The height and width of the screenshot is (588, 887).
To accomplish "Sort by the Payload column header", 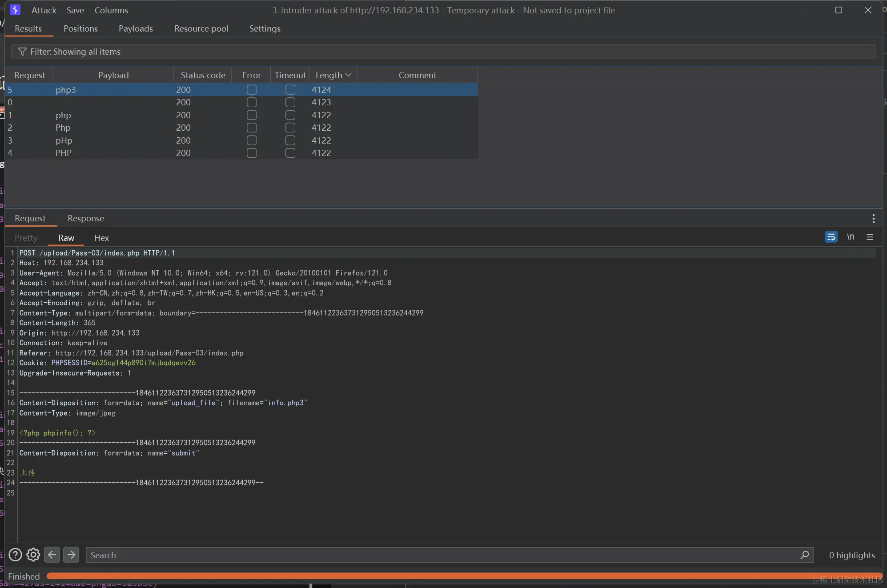I will pos(113,75).
